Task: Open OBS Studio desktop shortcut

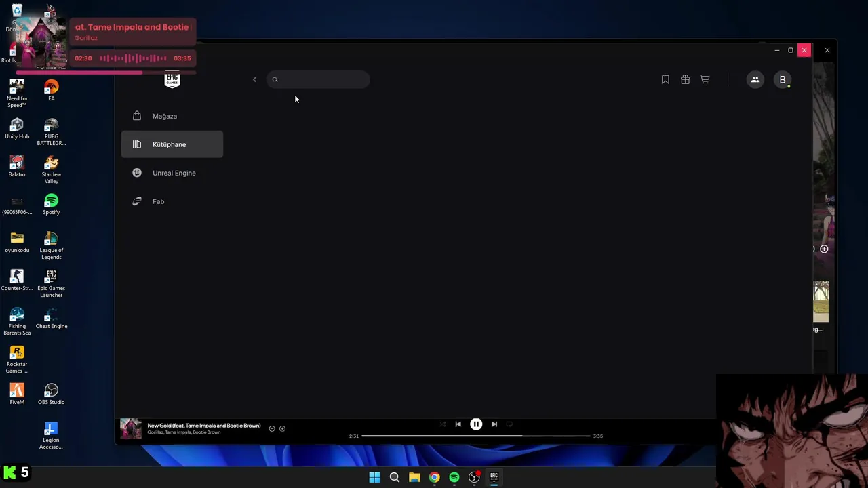Action: (51, 394)
